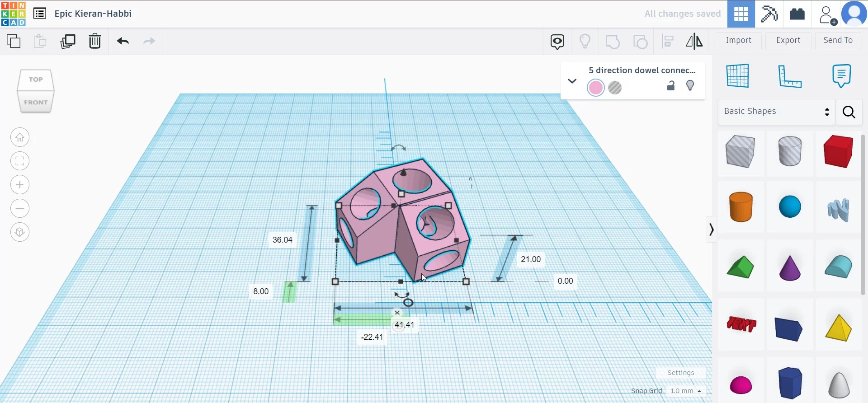This screenshot has height=403, width=868.
Task: Pick the red Text shape
Action: pyautogui.click(x=741, y=324)
